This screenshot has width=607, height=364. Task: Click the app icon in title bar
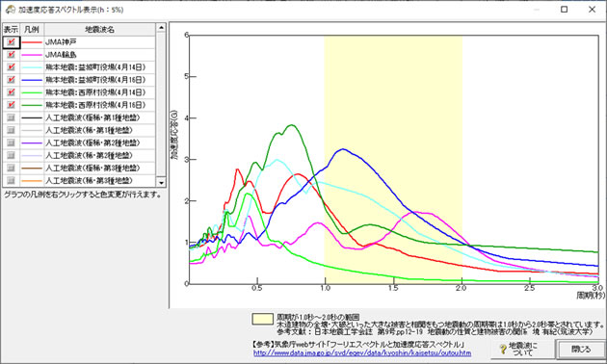[10, 10]
